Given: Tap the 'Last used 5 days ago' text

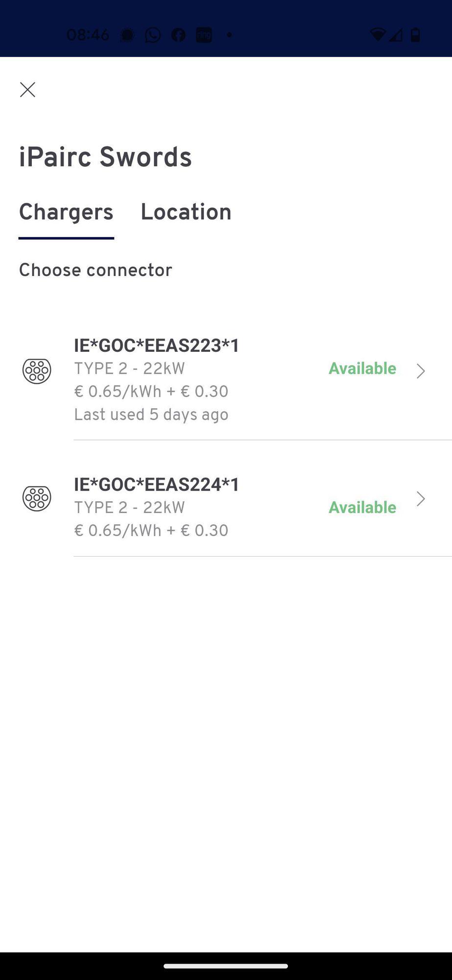Looking at the screenshot, I should [151, 415].
